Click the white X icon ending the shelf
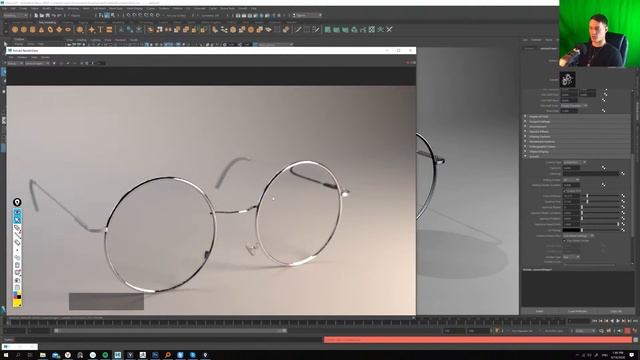 coord(389,29)
